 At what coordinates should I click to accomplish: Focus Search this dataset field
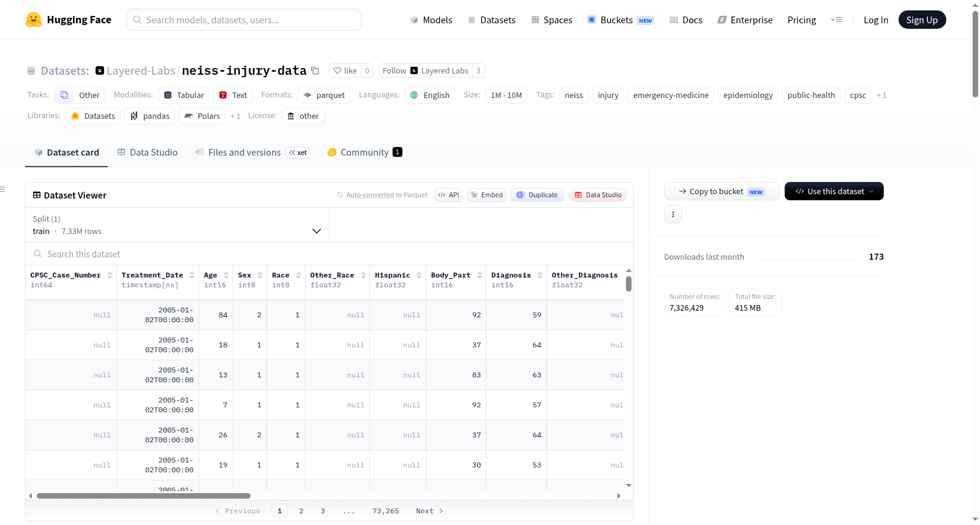(330, 254)
